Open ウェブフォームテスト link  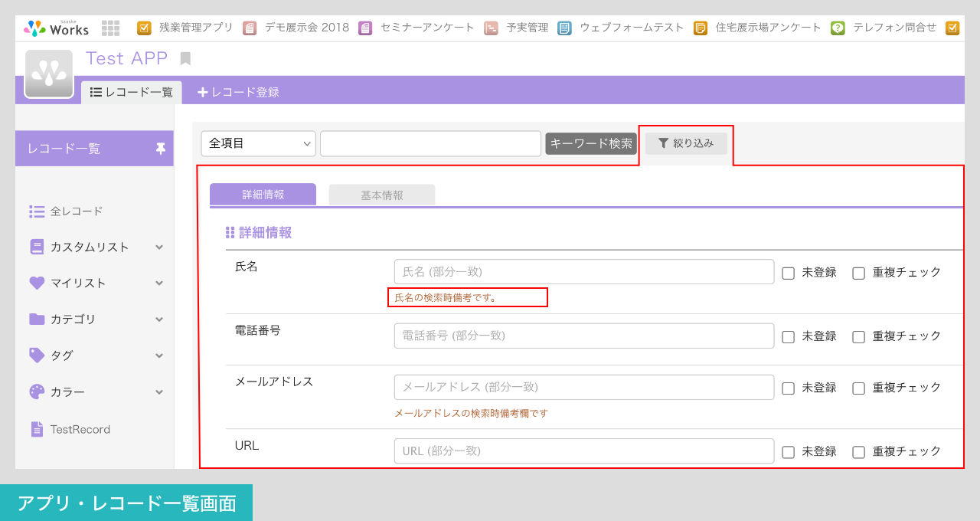coord(632,28)
